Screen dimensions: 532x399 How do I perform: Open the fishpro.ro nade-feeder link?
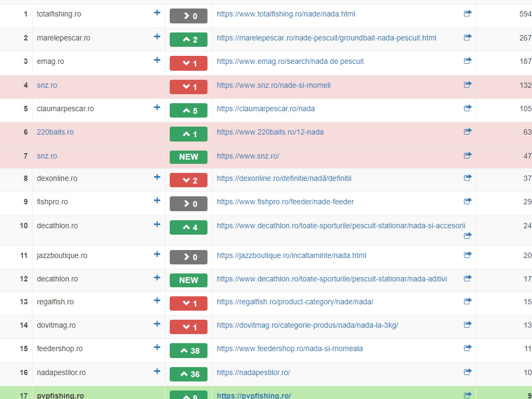tap(285, 202)
